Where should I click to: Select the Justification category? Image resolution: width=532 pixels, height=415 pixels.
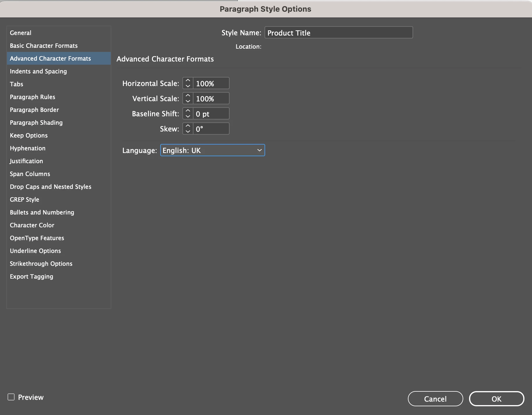point(59,161)
